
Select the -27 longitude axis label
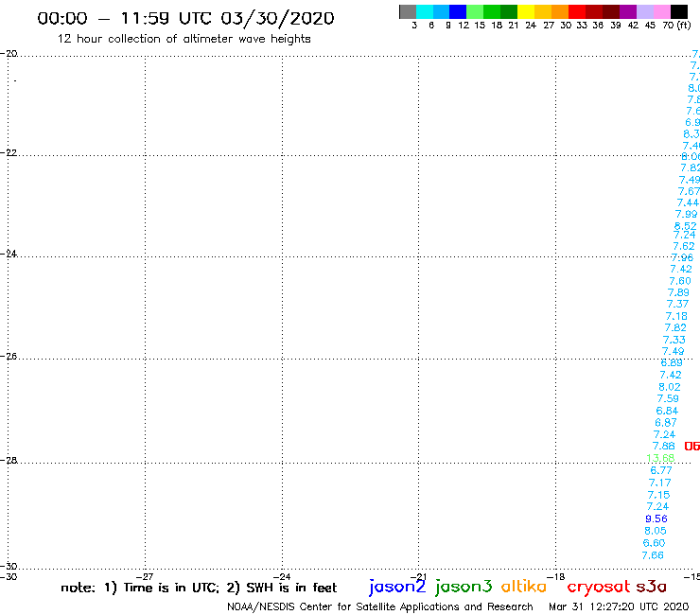[145, 576]
